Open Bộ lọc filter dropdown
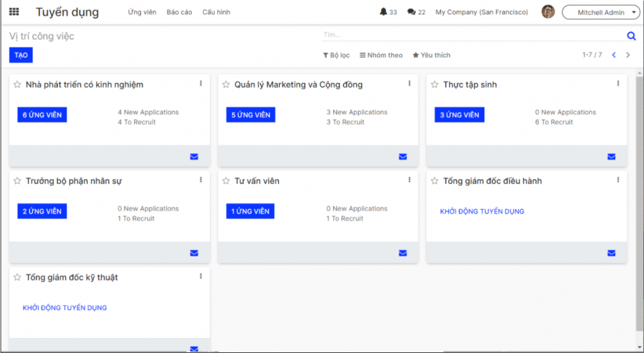 tap(336, 55)
